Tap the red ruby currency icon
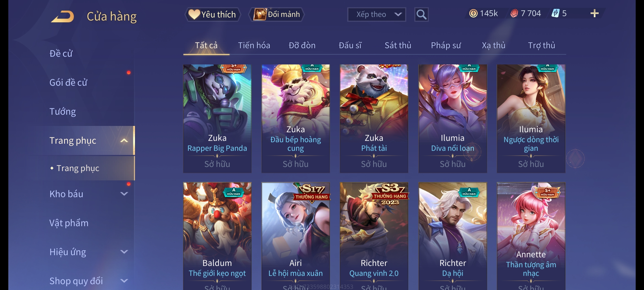Viewport: 644px width, 290px height. pyautogui.click(x=514, y=13)
